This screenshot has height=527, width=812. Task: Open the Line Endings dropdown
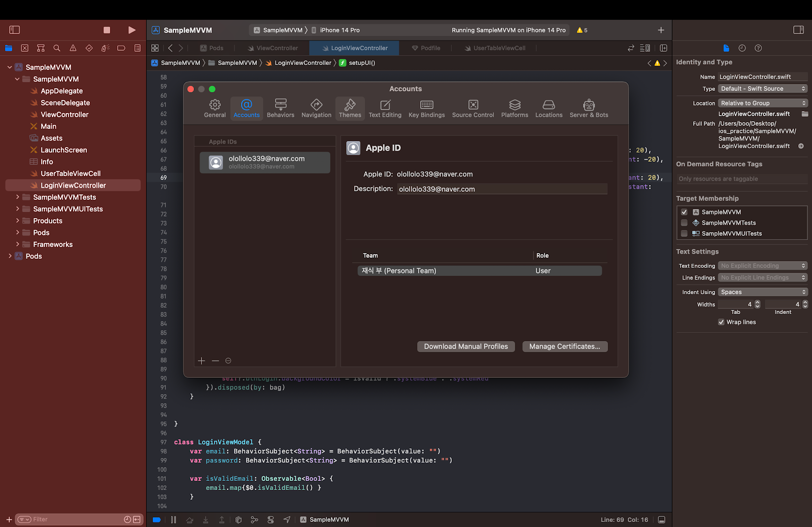pos(763,277)
